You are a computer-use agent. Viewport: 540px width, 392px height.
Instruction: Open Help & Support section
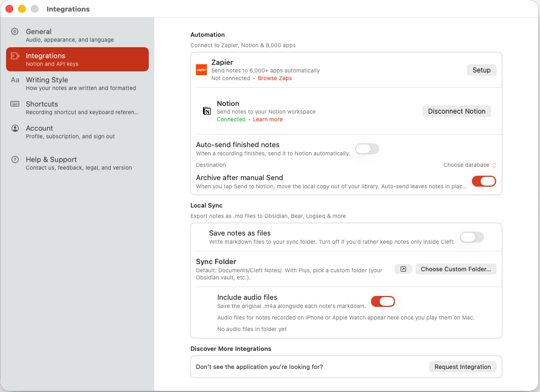[77, 163]
